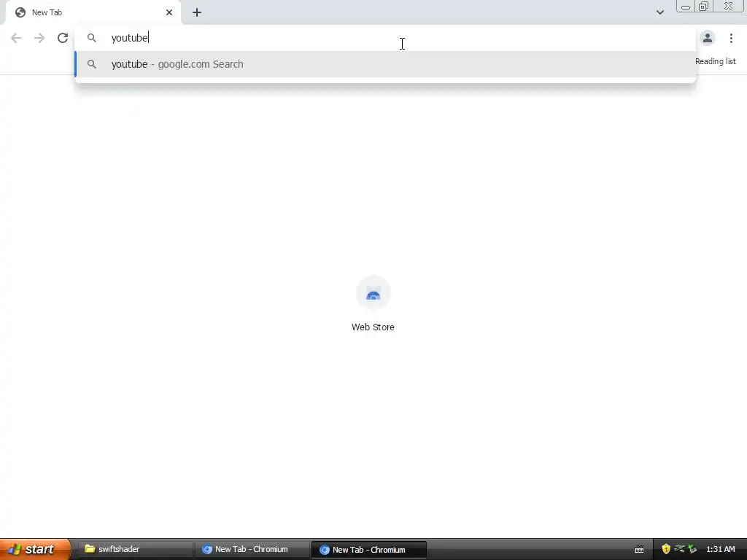Image resolution: width=747 pixels, height=560 pixels.
Task: Switch to the New Tab tab
Action: pos(93,13)
